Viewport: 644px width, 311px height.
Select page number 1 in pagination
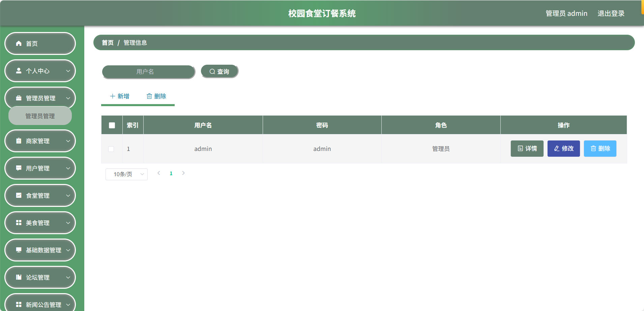click(x=171, y=174)
